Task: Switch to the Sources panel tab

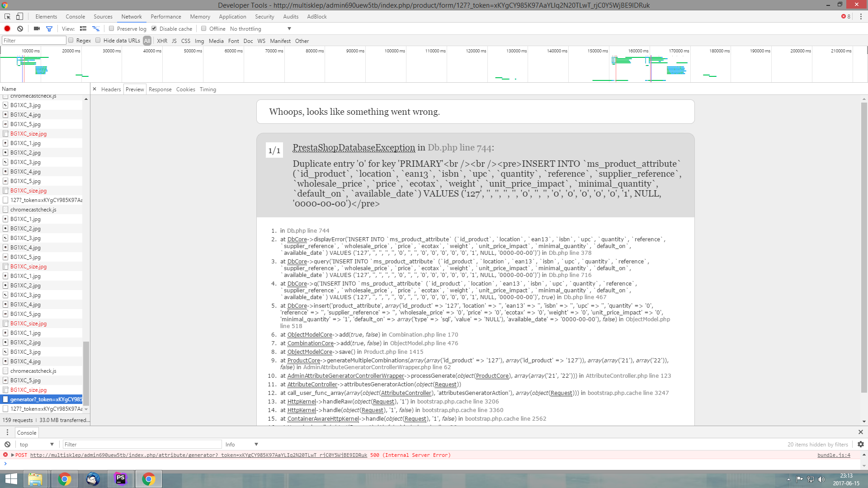Action: [x=103, y=17]
